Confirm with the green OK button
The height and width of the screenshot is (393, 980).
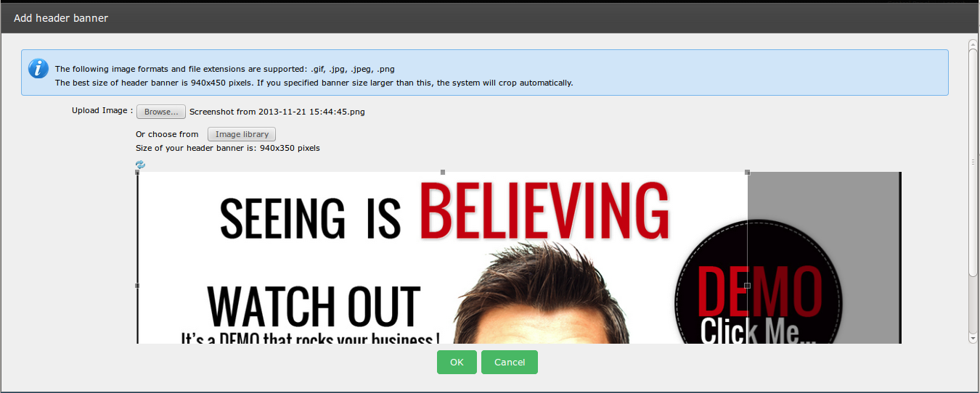(457, 362)
